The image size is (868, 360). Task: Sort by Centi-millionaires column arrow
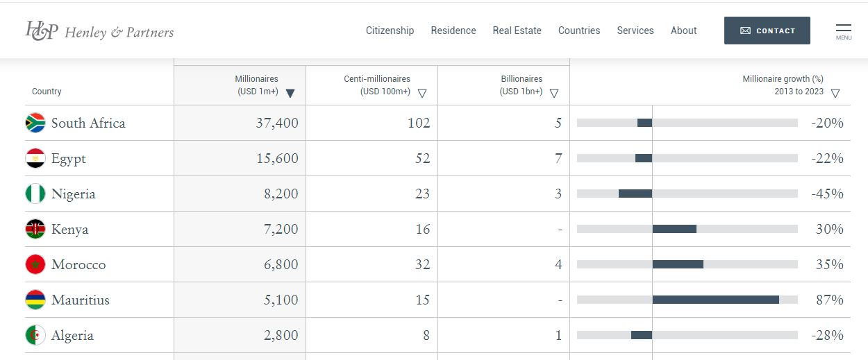tap(422, 93)
